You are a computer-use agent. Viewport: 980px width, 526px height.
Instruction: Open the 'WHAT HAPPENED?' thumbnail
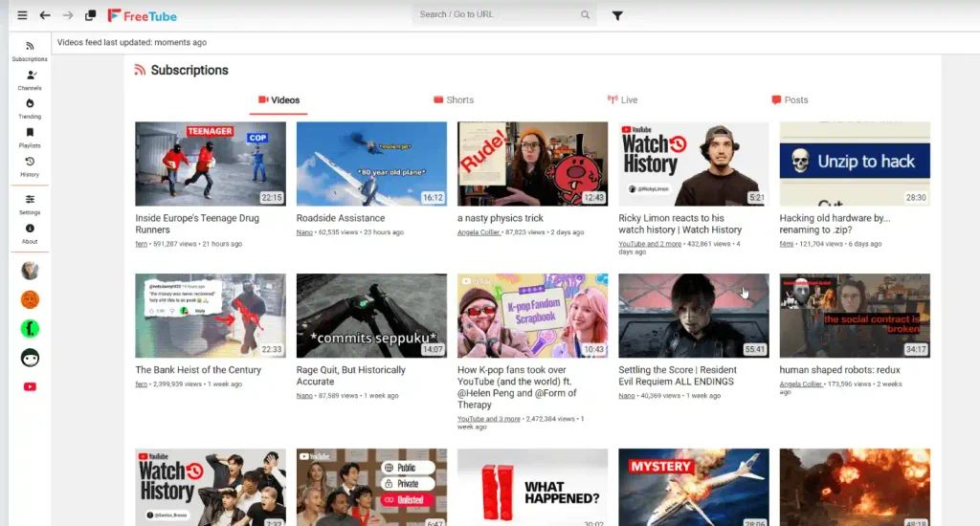click(532, 488)
